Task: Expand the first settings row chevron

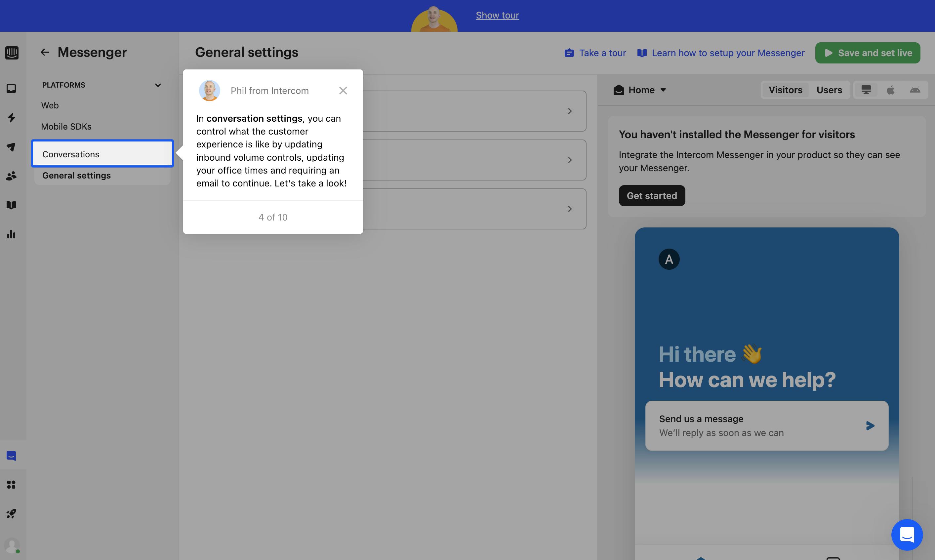Action: [570, 111]
